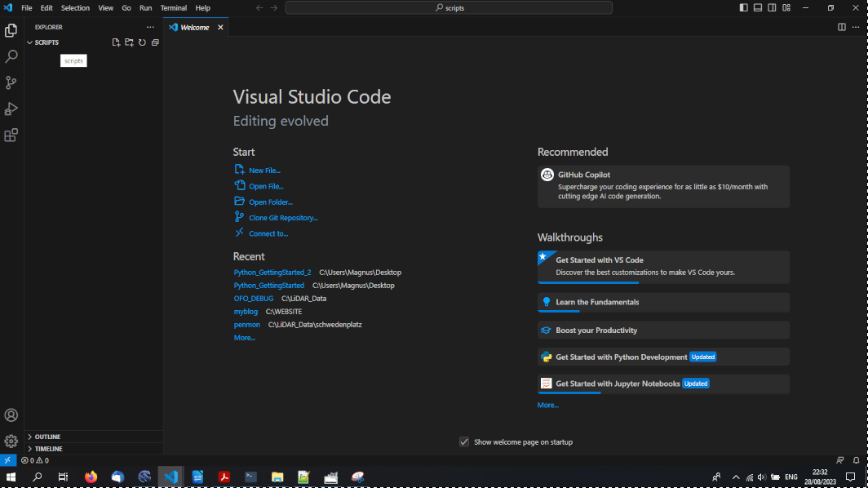Click More... under Recent list

[x=244, y=338]
